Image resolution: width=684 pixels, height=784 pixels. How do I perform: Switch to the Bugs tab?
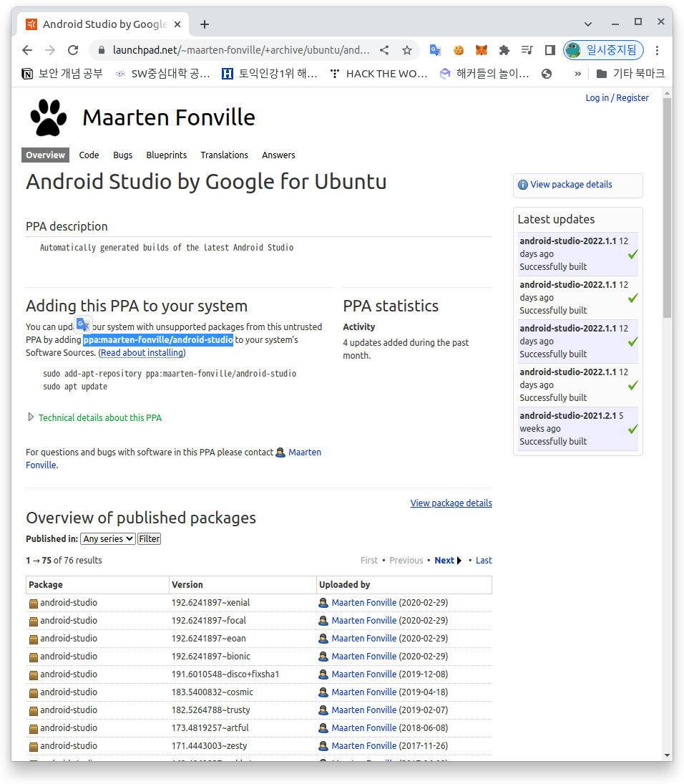[122, 155]
